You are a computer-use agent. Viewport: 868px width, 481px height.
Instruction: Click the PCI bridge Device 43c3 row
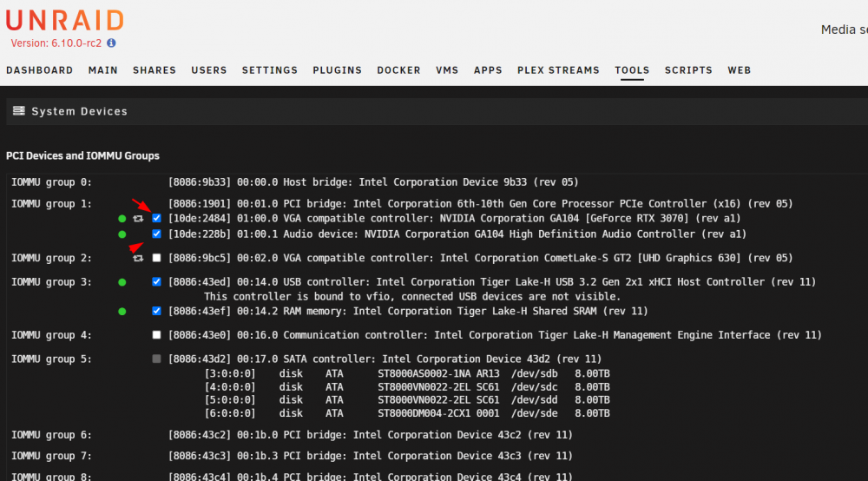point(371,456)
